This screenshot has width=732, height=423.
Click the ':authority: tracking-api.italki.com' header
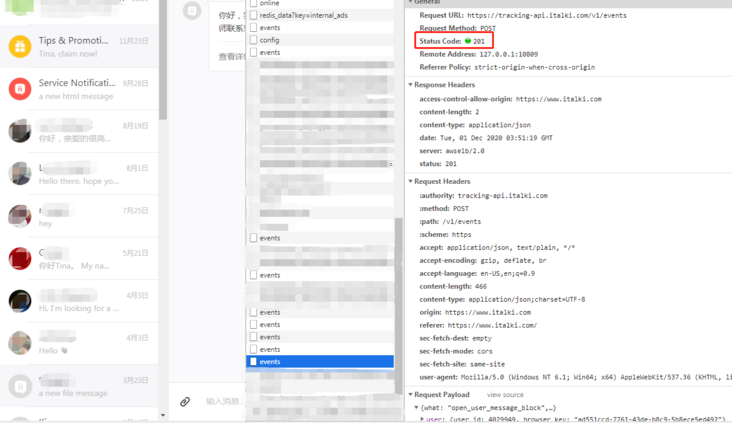pos(483,196)
